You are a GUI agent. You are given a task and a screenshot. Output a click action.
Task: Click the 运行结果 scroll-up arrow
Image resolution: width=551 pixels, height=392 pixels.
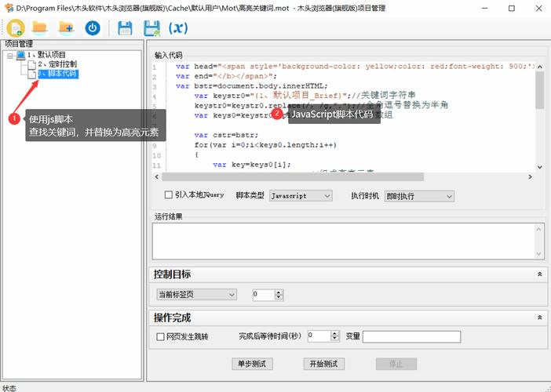coord(538,229)
